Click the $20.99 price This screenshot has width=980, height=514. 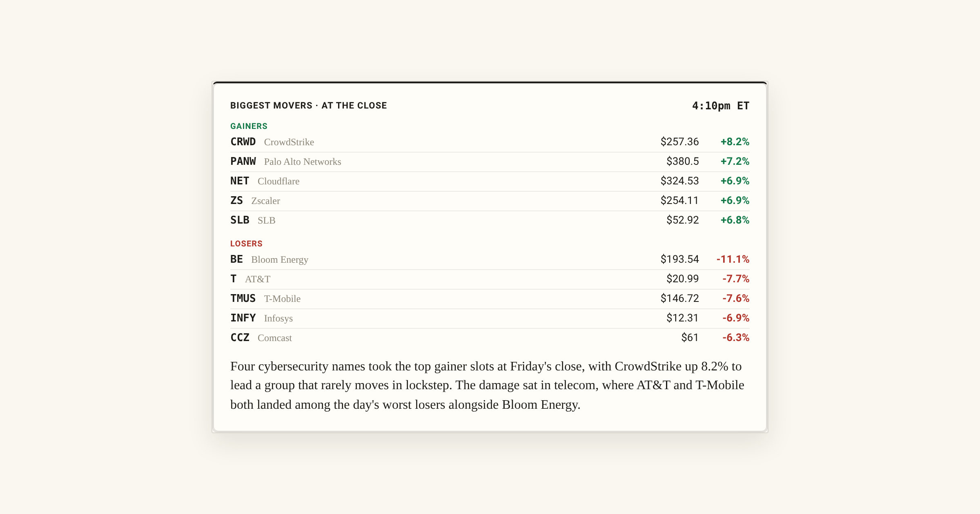click(x=682, y=279)
